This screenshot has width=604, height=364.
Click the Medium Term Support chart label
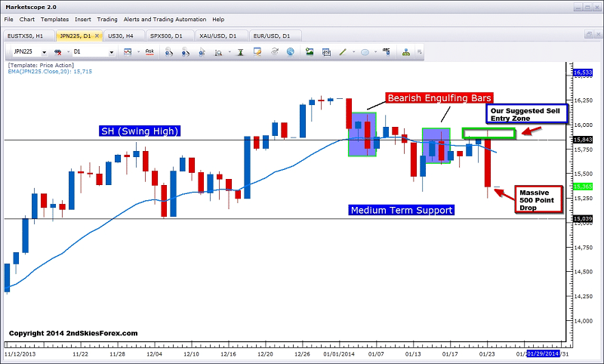pos(402,210)
